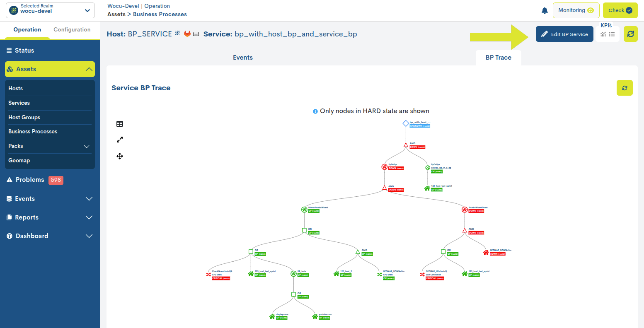644x328 pixels.
Task: Click the info icon before HARD state notice
Action: click(x=315, y=111)
